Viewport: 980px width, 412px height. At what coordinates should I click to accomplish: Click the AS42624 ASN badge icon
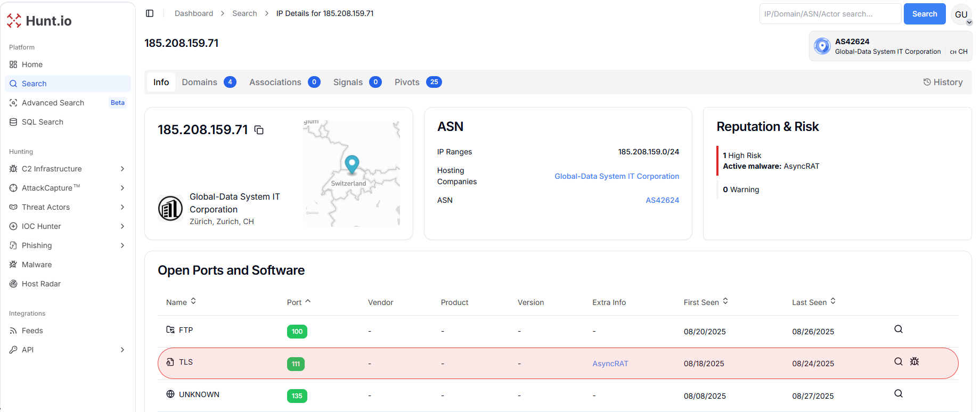(822, 46)
